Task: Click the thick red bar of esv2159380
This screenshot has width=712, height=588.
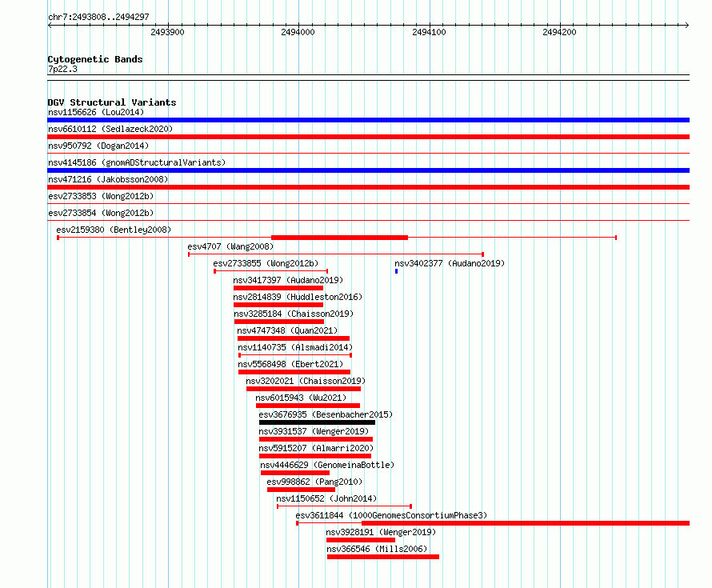Action: [339, 238]
